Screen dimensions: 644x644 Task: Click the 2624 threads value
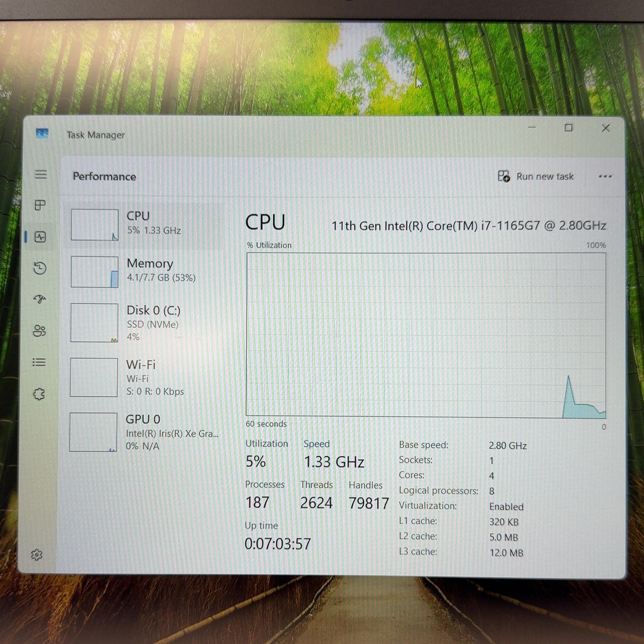[316, 503]
